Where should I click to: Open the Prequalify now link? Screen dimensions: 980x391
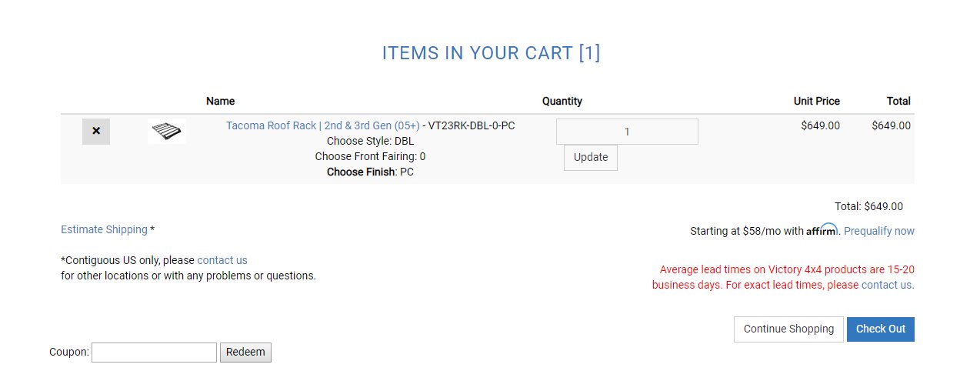tap(879, 231)
